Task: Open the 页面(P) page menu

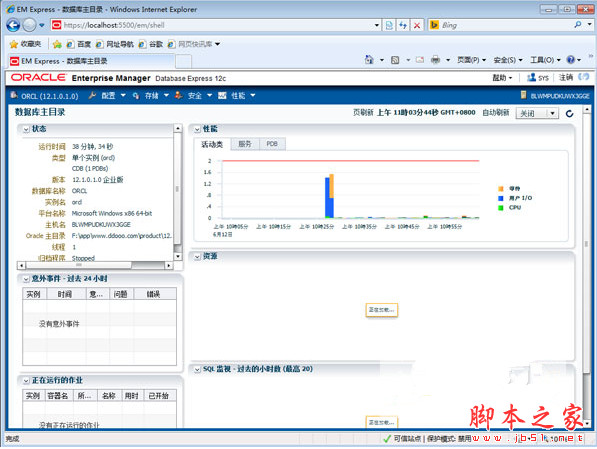Action: 471,60
